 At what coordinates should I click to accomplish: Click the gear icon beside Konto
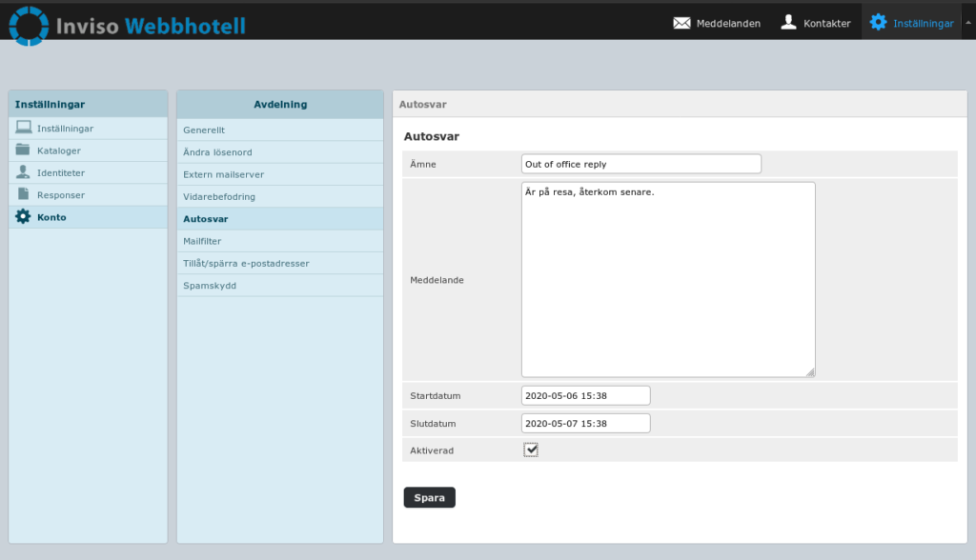coord(23,217)
